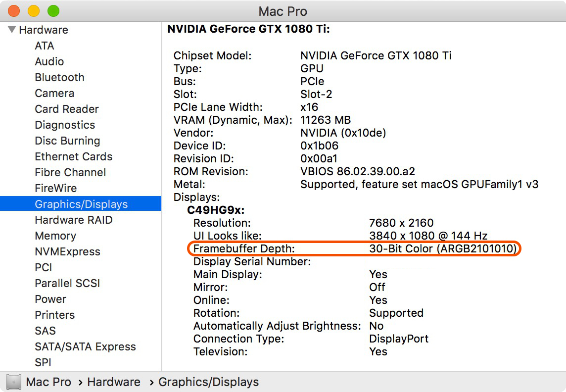Select Ethernet Cards in the sidebar

74,157
